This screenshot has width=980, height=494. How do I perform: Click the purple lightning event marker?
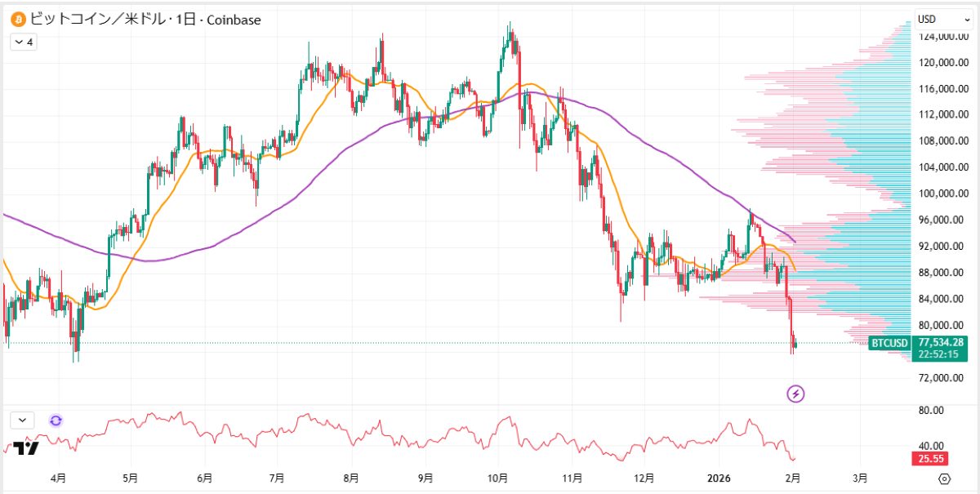click(796, 394)
